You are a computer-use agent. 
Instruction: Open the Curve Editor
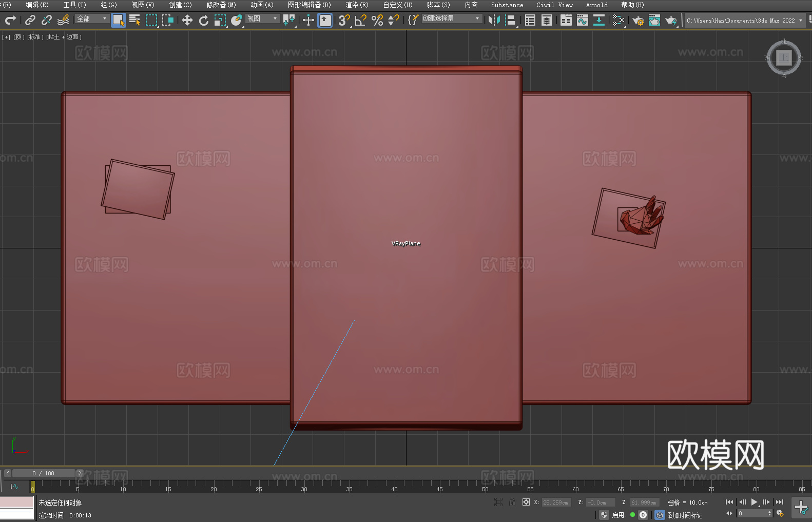pos(583,20)
